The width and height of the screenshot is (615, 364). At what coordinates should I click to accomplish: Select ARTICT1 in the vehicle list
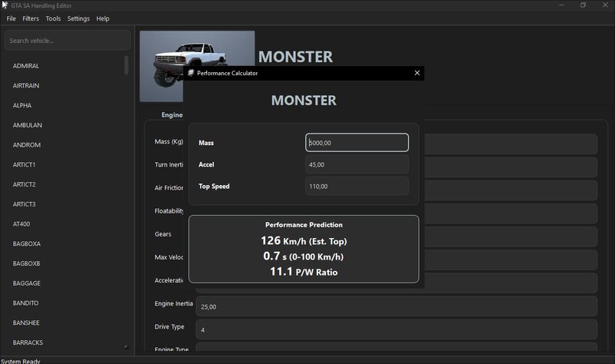coord(24,164)
